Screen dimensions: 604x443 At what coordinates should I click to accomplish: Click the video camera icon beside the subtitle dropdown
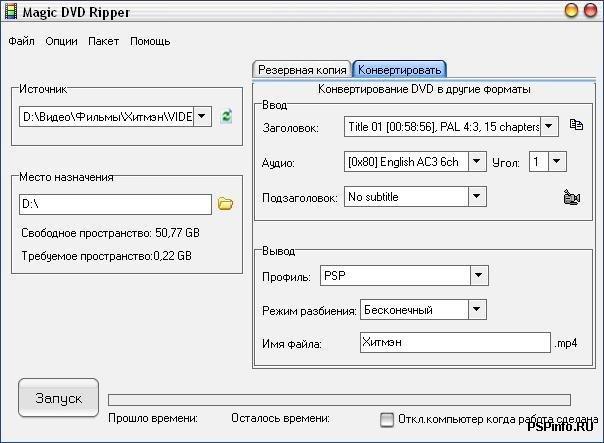572,198
